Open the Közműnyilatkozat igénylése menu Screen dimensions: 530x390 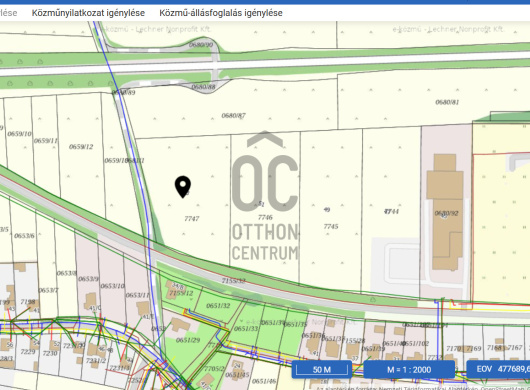point(88,13)
